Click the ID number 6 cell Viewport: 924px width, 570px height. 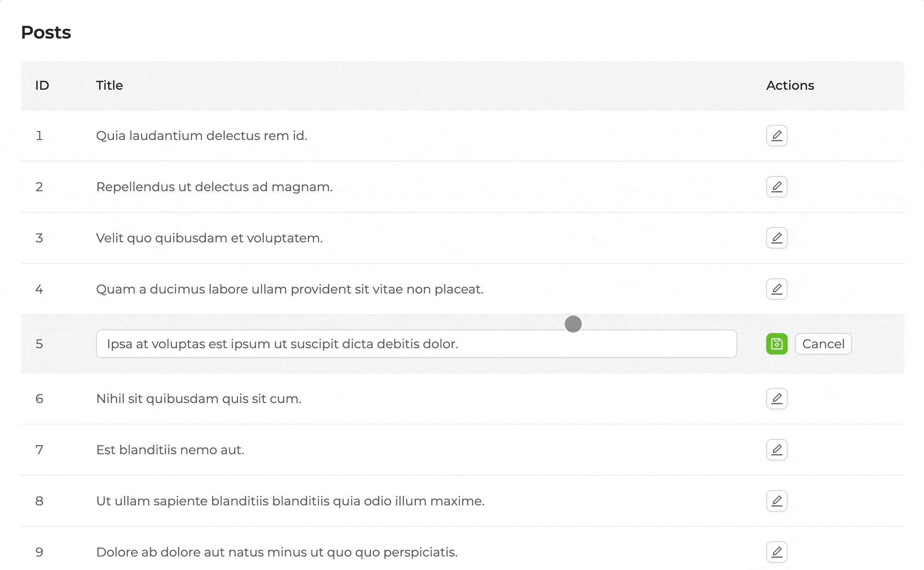(39, 399)
